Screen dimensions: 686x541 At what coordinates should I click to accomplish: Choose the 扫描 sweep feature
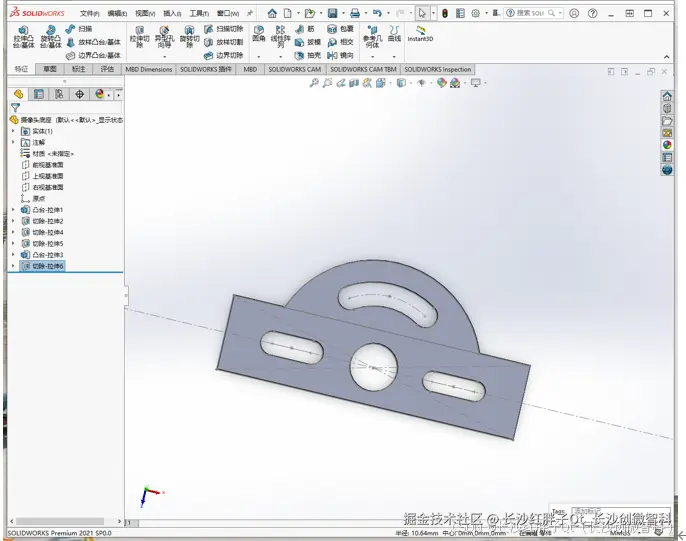pos(79,29)
